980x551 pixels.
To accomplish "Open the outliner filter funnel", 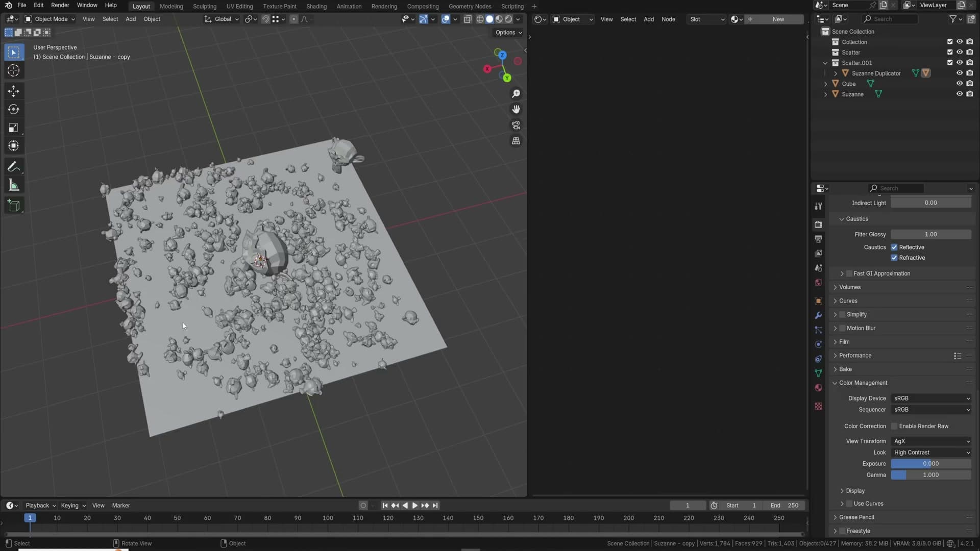I will pyautogui.click(x=952, y=19).
